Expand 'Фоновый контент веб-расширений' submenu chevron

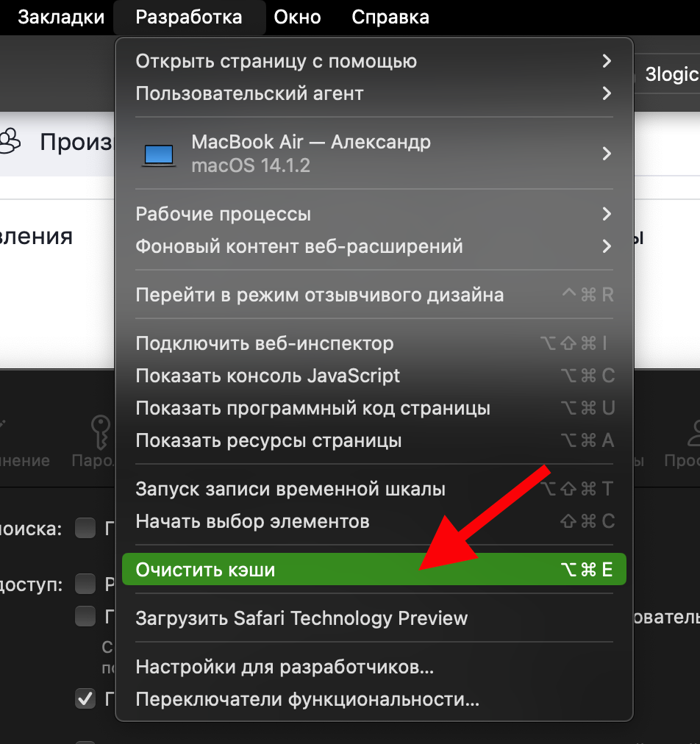click(x=607, y=246)
